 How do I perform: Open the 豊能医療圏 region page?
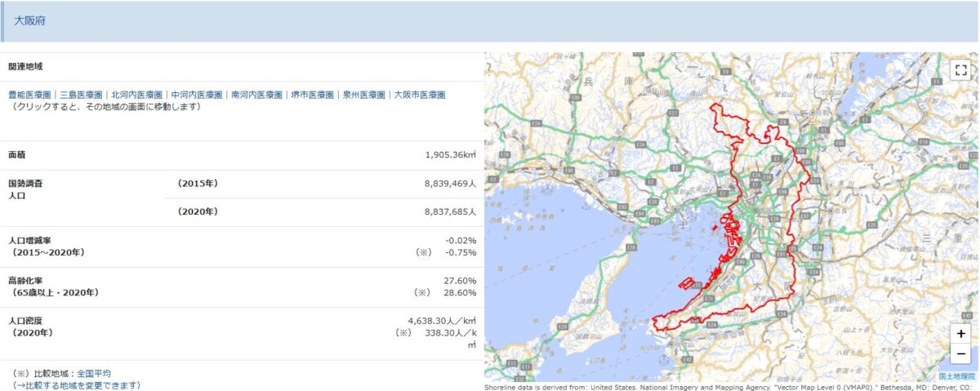30,95
